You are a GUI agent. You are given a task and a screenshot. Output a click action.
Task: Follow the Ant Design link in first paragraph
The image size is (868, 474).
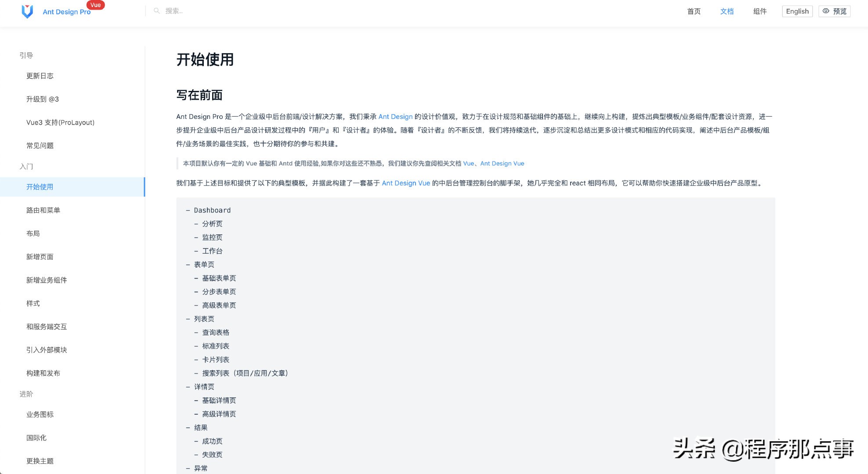[x=395, y=116]
